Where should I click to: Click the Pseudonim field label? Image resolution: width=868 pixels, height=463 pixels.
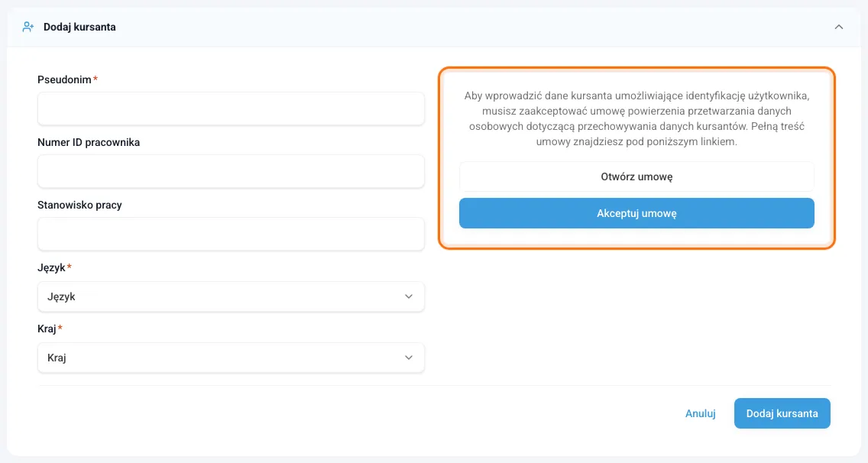pyautogui.click(x=64, y=79)
